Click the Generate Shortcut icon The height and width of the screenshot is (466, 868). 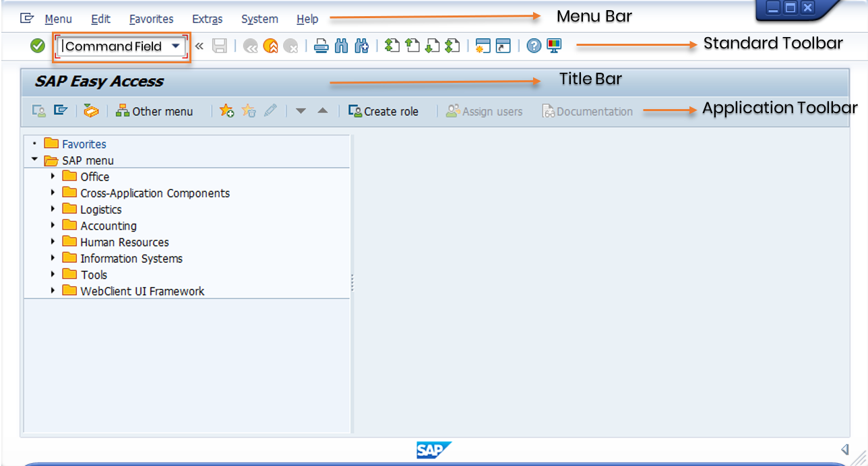tap(503, 46)
